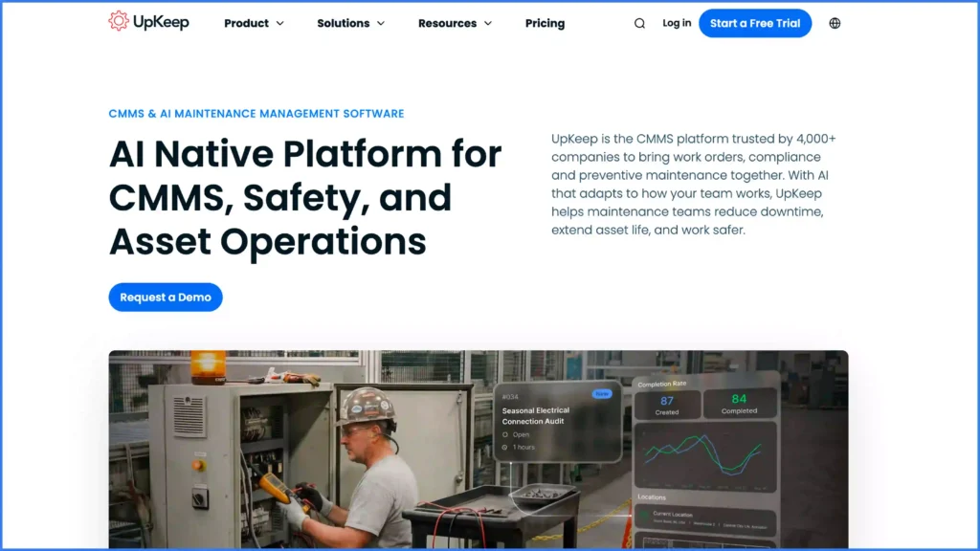Click the Log in link

point(677,23)
